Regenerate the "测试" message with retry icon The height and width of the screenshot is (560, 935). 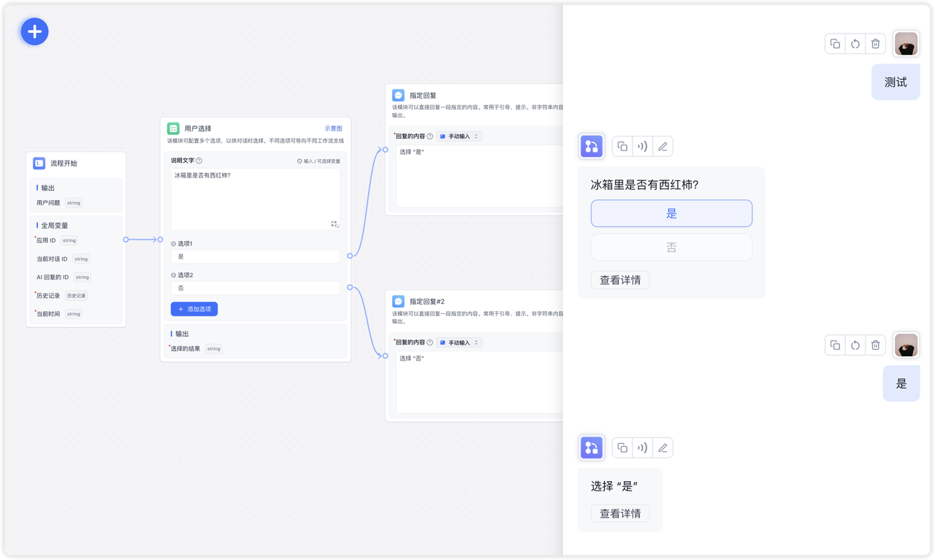pyautogui.click(x=855, y=44)
